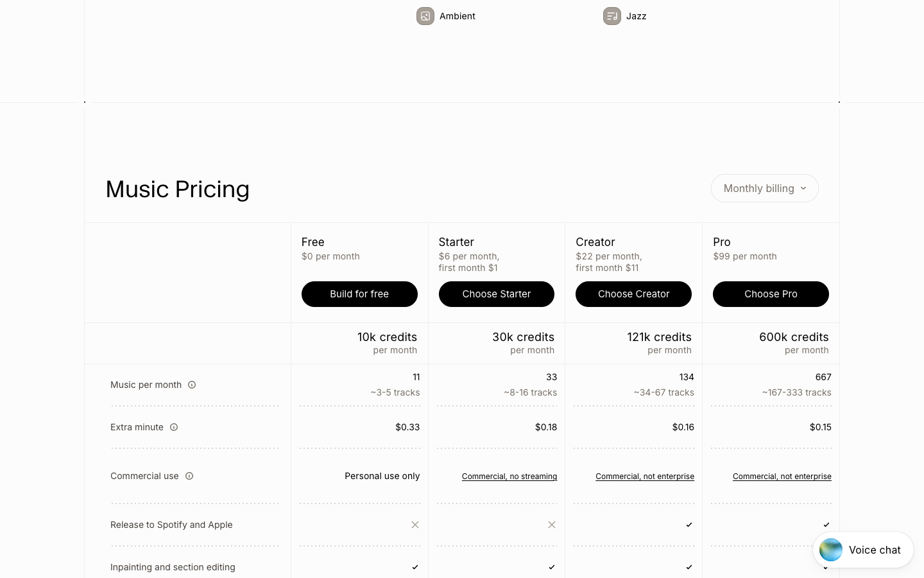Viewport: 924px width, 578px height.
Task: Click the 121k credits value
Action: 659,337
